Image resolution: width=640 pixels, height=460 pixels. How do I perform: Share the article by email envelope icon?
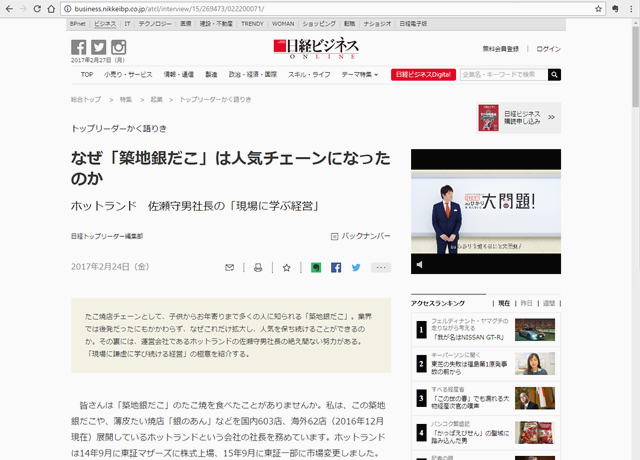click(x=230, y=267)
